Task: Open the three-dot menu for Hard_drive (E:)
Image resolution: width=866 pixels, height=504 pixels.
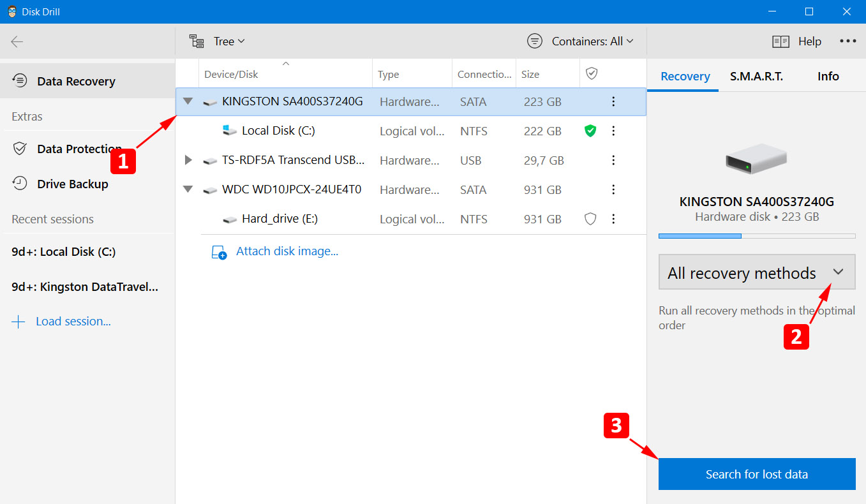Action: click(613, 219)
